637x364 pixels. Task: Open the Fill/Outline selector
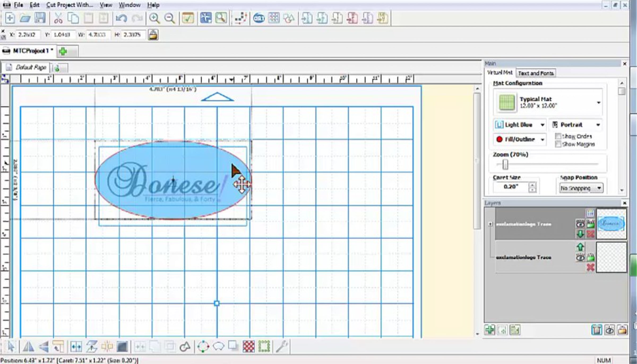click(x=520, y=139)
